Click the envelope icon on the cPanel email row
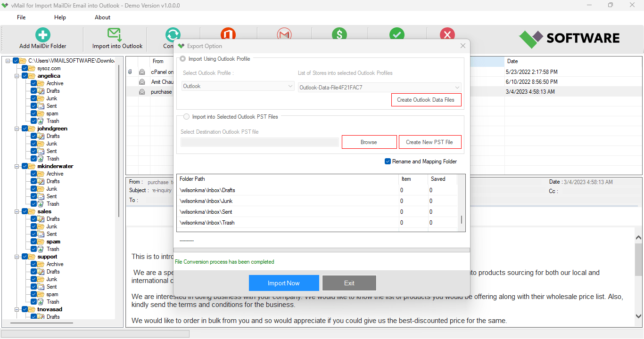The width and height of the screenshot is (644, 339). pyautogui.click(x=142, y=72)
